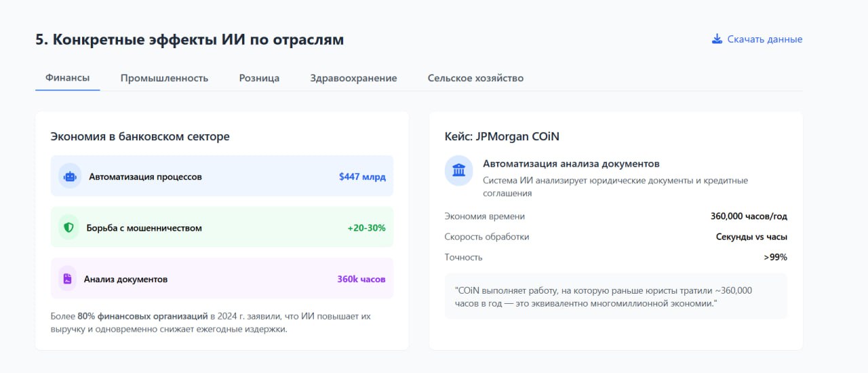Click the +20-30% value

(366, 228)
